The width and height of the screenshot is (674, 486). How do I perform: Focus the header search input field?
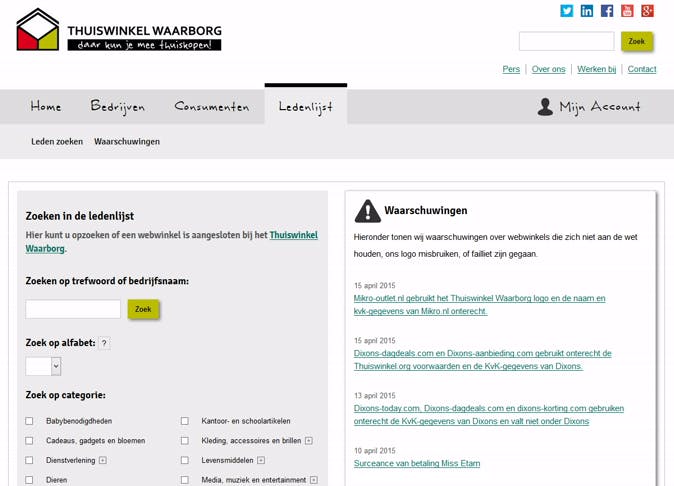tap(567, 41)
